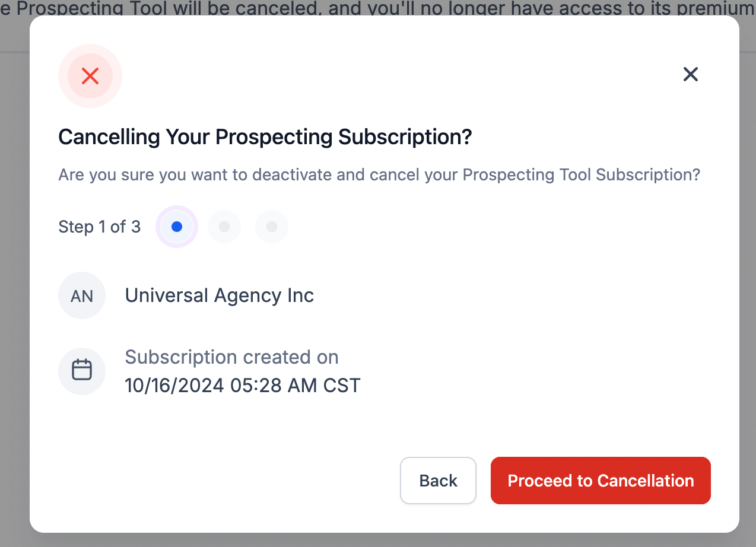
Task: Click the deactivate confirmation question text
Action: point(379,175)
